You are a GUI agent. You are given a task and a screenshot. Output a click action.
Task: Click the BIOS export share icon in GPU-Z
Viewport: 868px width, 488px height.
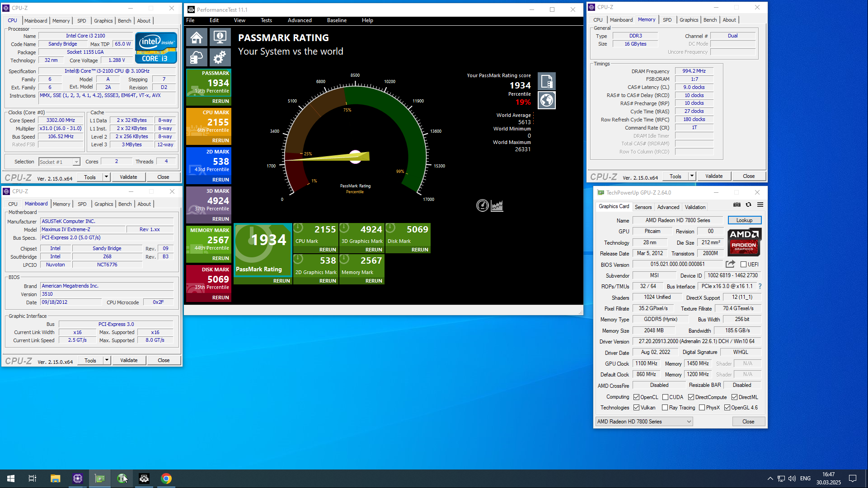click(730, 264)
